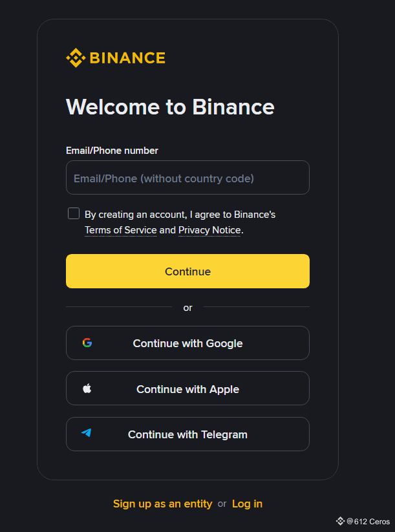Click the BINANCE wordmark text

point(127,58)
